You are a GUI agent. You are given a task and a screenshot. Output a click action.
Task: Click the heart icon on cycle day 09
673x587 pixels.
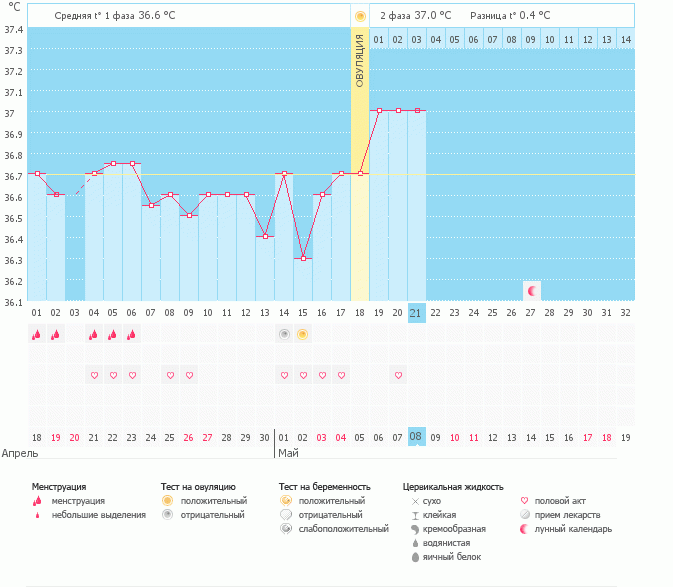189,375
